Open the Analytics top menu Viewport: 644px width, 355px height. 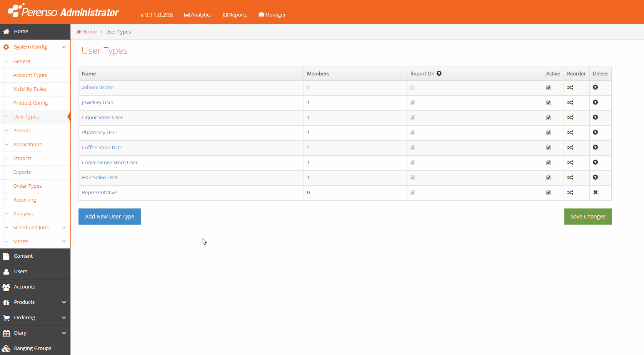[198, 15]
